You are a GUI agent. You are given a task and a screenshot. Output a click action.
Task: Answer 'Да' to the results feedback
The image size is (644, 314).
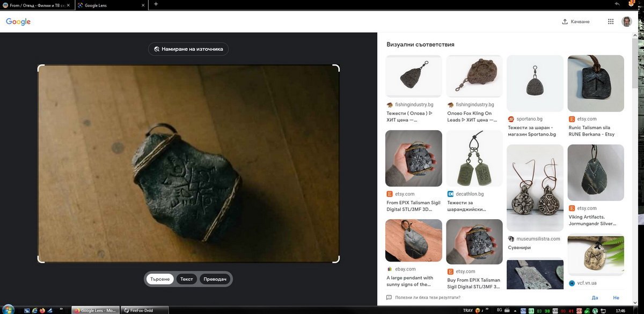[x=595, y=297]
